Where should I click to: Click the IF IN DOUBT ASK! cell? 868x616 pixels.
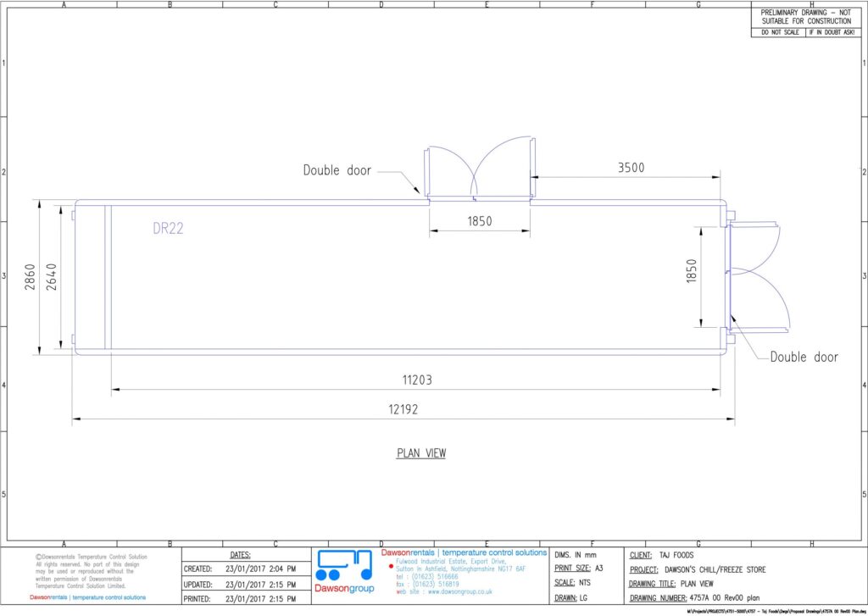[832, 32]
